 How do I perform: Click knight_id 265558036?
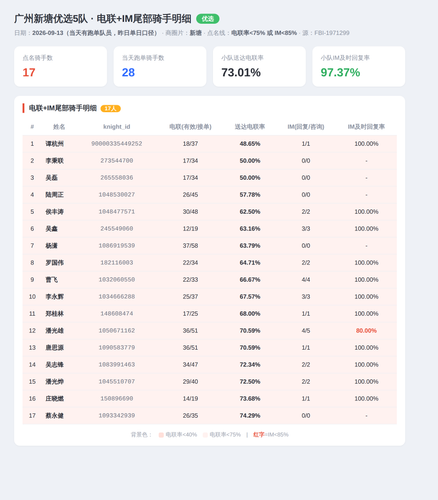tap(117, 178)
